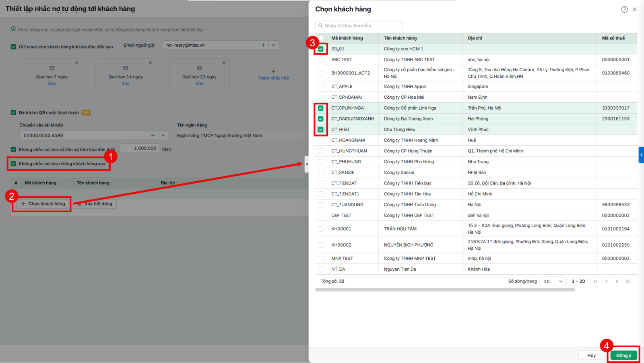Toggle Không nhắc nợ cho số tiền nợ checkbox
Viewport: 644px width, 363px height.
point(13,149)
